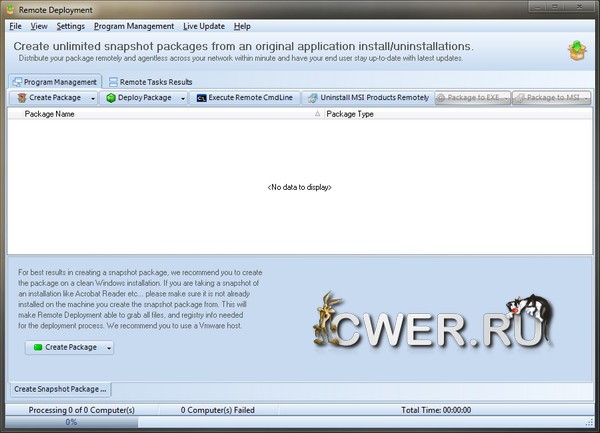Select the Program Management tab

coord(55,82)
